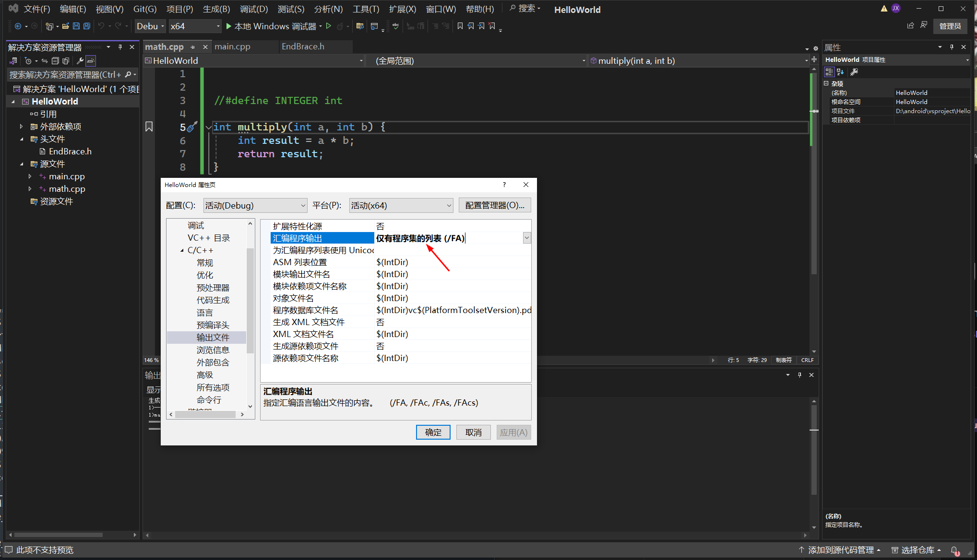The image size is (977, 560).
Task: Select 代码生成 in the property tree
Action: pos(213,300)
